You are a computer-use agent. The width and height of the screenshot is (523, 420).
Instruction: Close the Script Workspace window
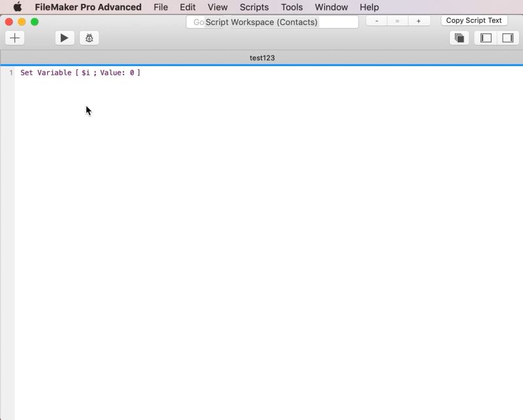coord(9,22)
